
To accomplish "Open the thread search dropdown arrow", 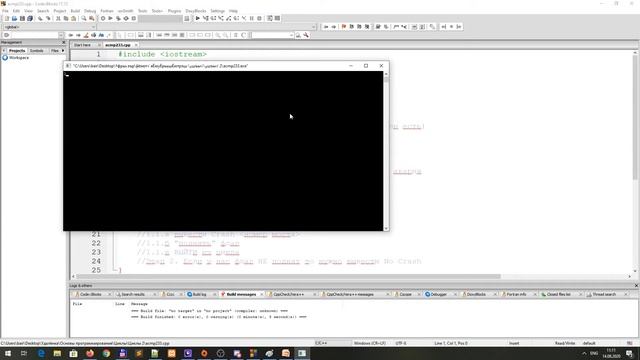I will (x=291, y=35).
